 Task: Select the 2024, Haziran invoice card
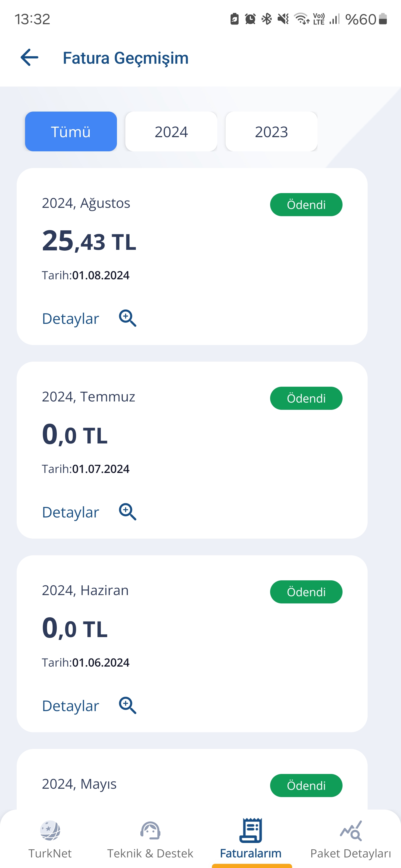tap(192, 643)
